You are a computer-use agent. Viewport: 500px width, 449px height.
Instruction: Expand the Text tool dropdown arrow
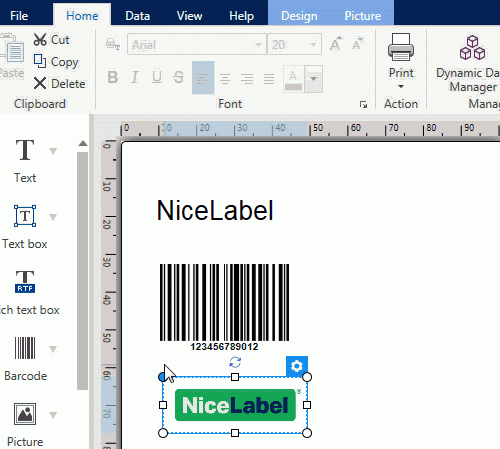tap(53, 151)
